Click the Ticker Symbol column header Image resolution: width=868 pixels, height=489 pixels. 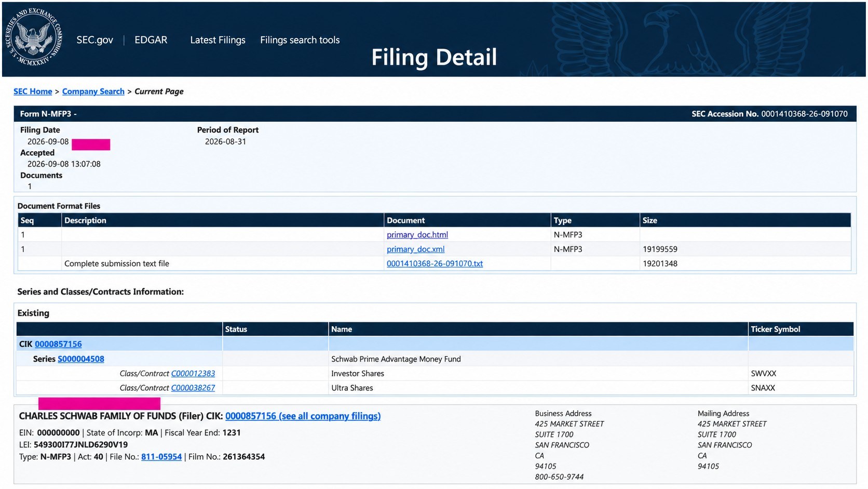click(776, 329)
